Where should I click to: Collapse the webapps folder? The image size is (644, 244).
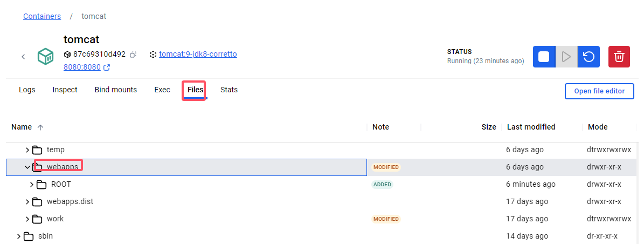[27, 167]
